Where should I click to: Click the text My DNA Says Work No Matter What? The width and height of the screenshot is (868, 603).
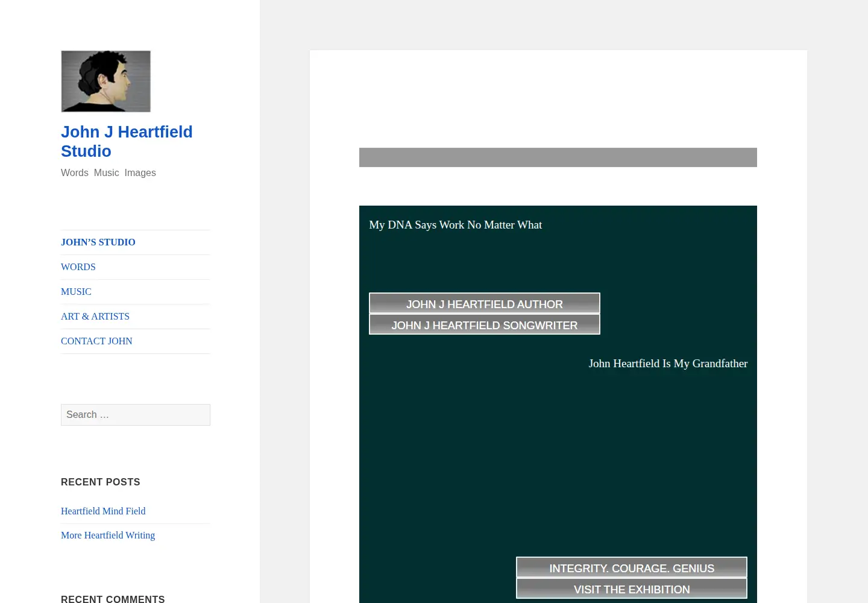pos(456,225)
